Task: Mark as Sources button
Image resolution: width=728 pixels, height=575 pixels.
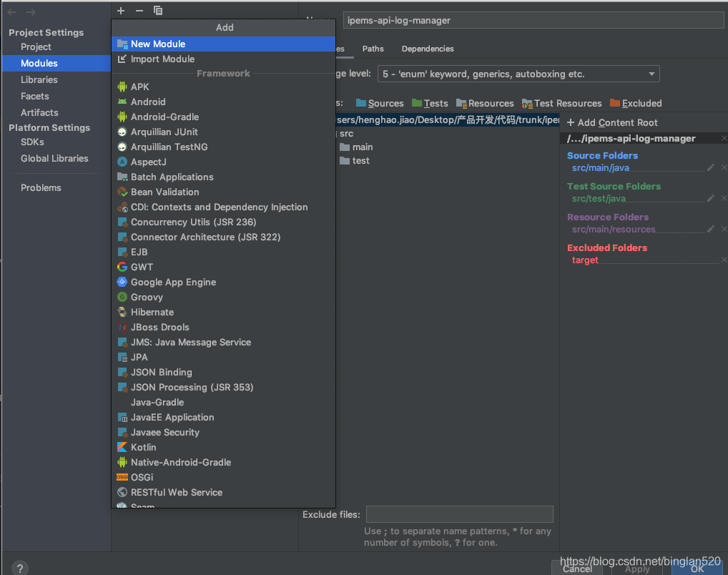Action: pos(380,103)
